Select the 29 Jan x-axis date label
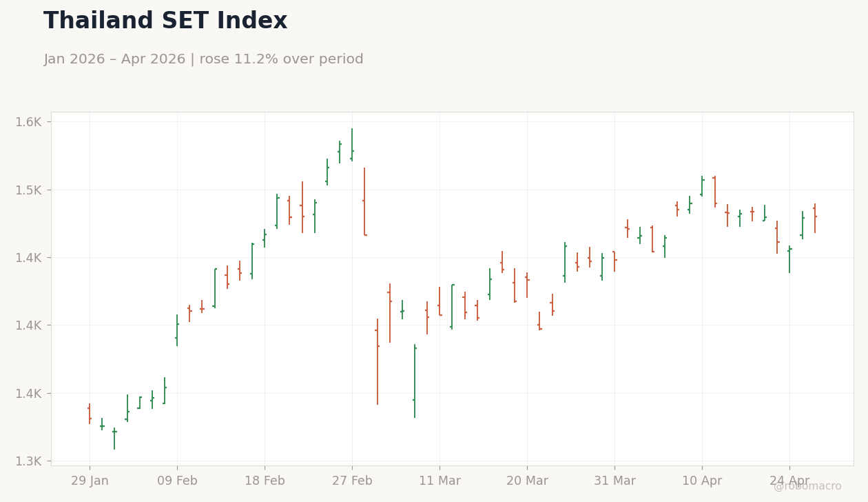 (x=90, y=481)
